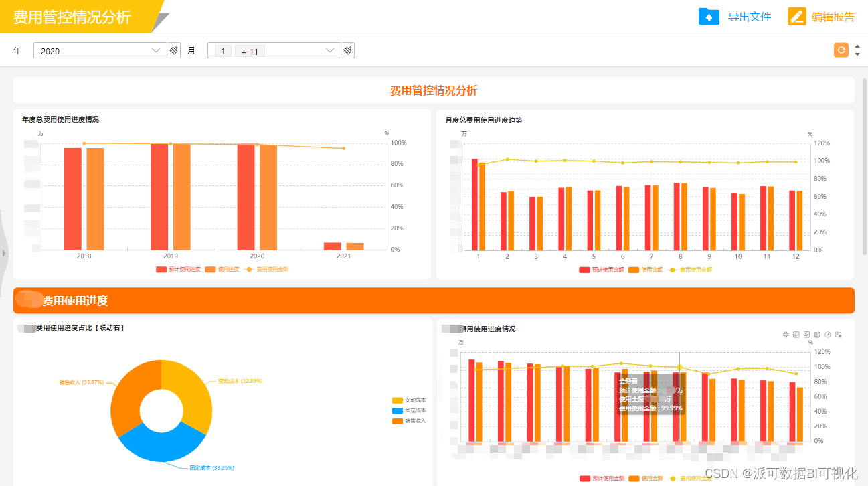868x486 pixels.
Task: Open the 年 2020 dropdown
Action: click(x=100, y=50)
